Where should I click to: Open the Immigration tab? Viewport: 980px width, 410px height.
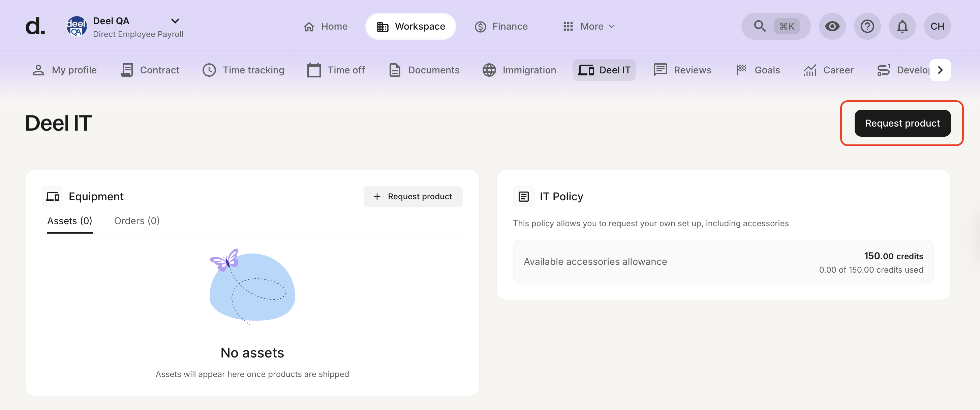(519, 70)
